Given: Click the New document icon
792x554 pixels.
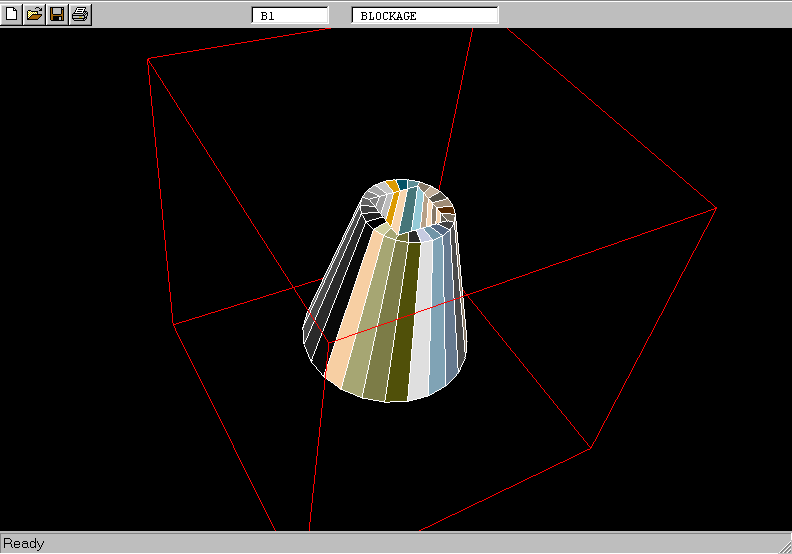Looking at the screenshot, I should tap(12, 14).
